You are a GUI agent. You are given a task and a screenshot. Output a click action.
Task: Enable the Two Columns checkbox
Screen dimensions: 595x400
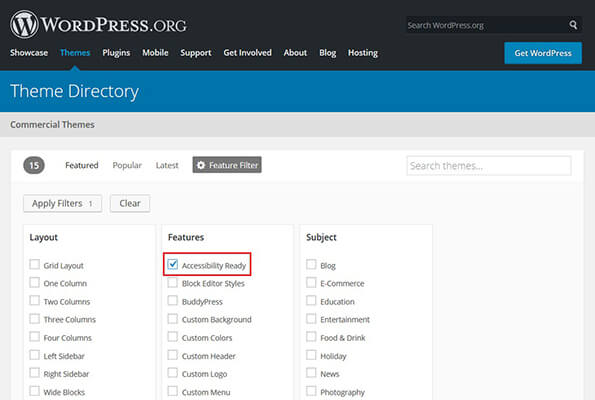point(35,301)
